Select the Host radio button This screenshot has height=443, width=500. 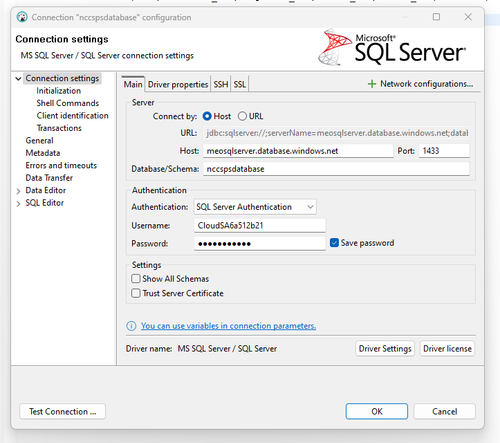coord(207,116)
